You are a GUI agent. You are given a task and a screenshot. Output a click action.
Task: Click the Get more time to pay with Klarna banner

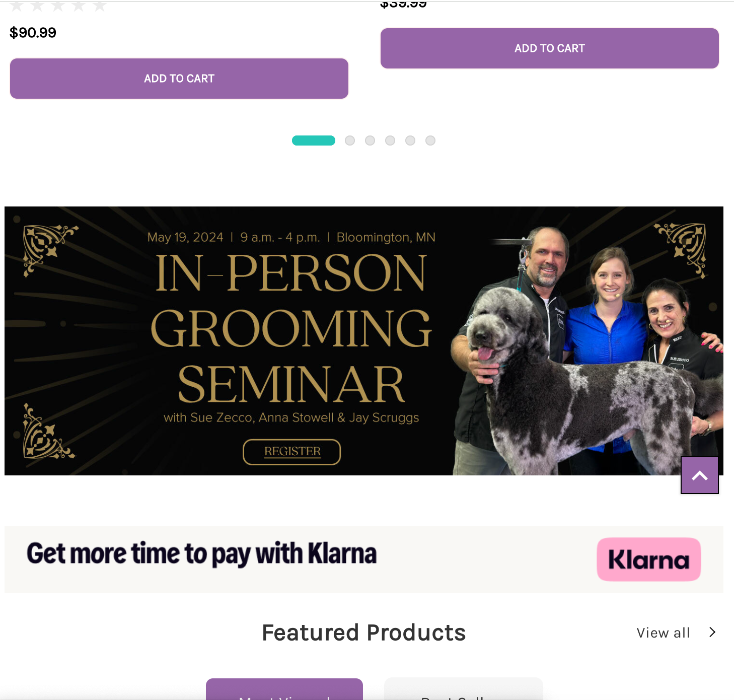(x=364, y=559)
